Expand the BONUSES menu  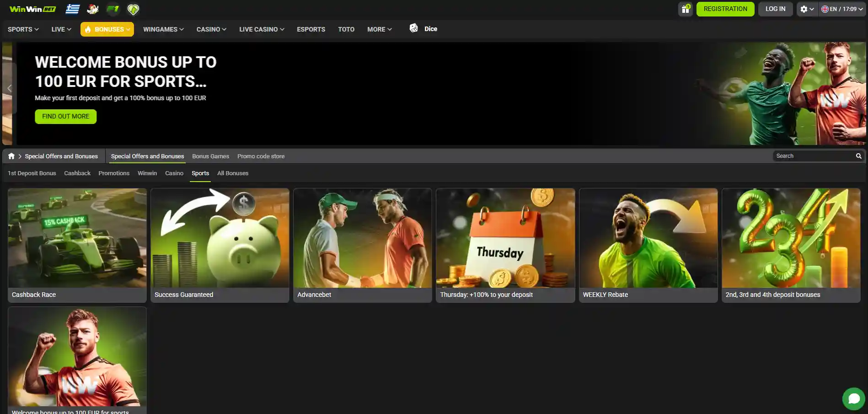pos(107,29)
